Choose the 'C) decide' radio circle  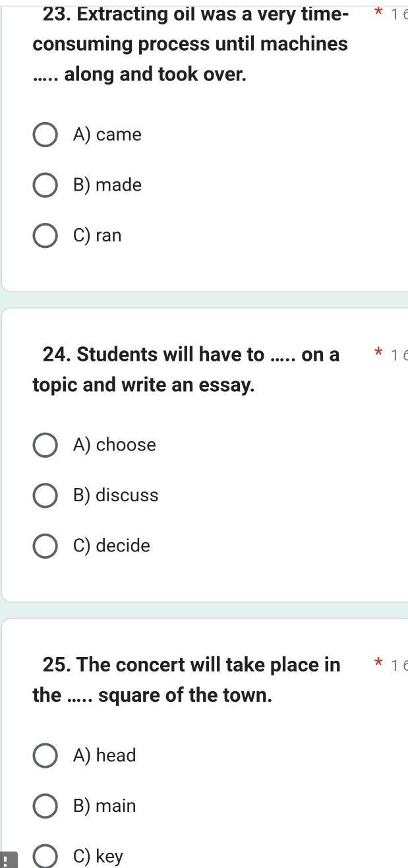click(45, 546)
